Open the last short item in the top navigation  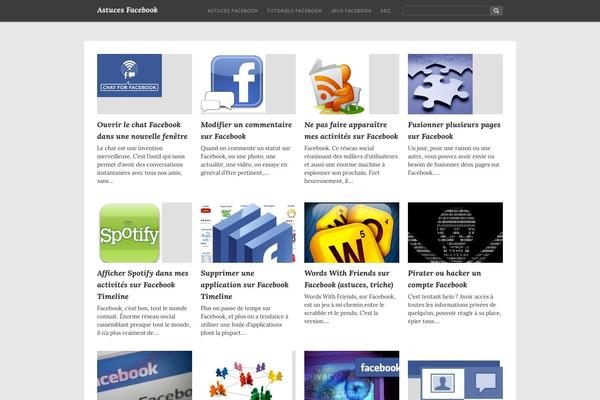pyautogui.click(x=385, y=11)
